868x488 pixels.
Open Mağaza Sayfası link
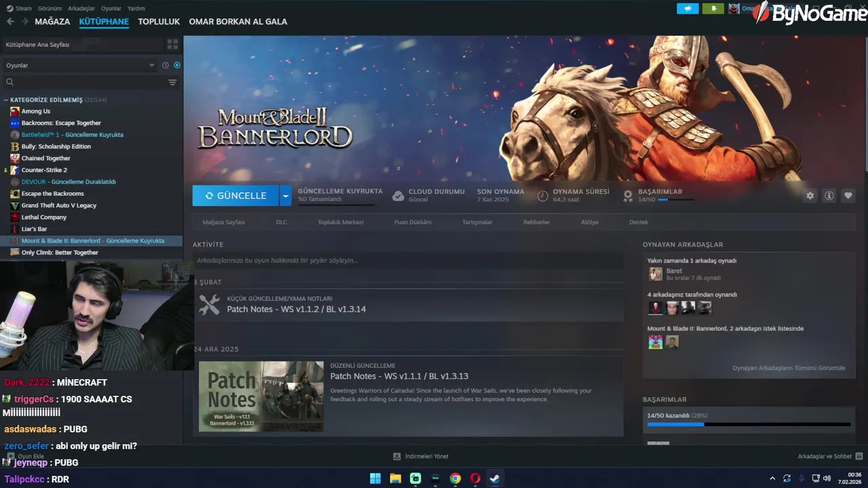coord(224,222)
